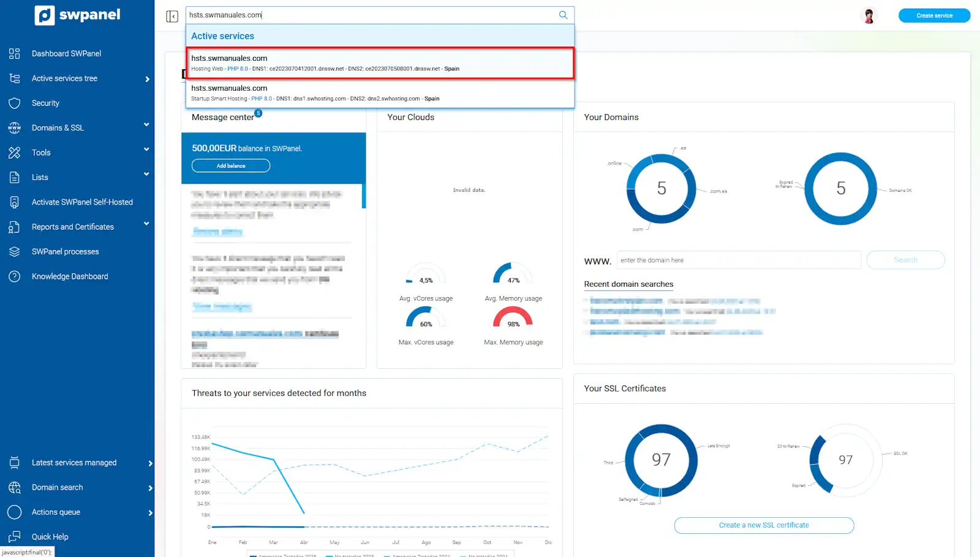980x557 pixels.
Task: Click the Reports and Certificates icon
Action: tap(15, 227)
